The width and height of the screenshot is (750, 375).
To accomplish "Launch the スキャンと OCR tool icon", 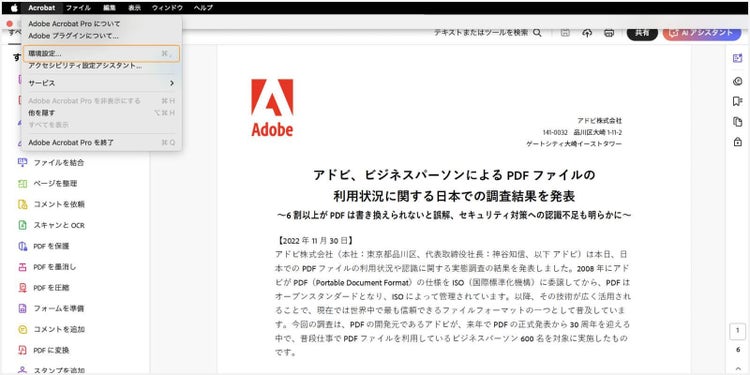I will pos(22,225).
